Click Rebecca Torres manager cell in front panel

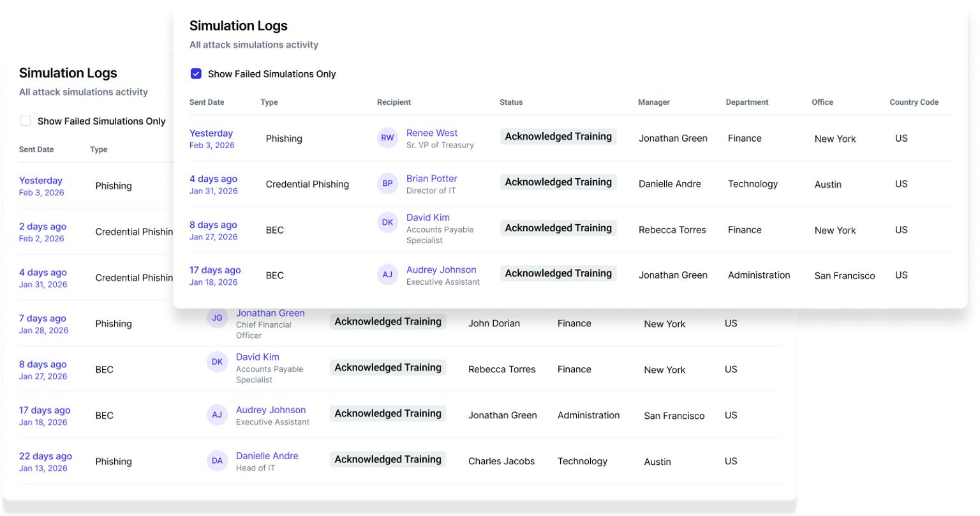click(x=672, y=230)
